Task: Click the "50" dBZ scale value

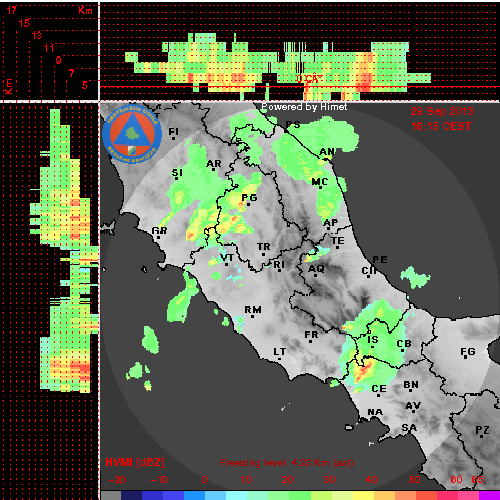Action: [x=414, y=480]
